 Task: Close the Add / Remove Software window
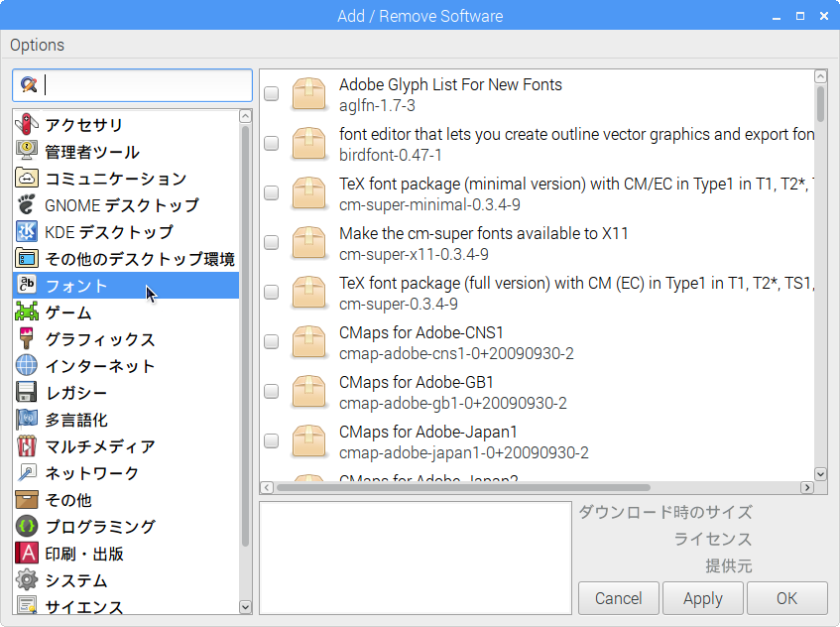click(824, 16)
